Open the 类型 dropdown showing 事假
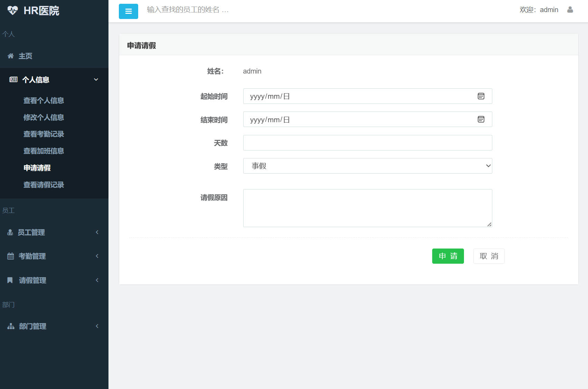588x389 pixels. point(368,166)
